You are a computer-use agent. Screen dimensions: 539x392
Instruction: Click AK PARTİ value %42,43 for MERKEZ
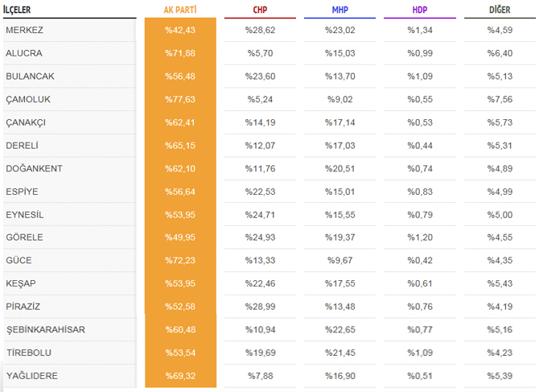coord(180,31)
